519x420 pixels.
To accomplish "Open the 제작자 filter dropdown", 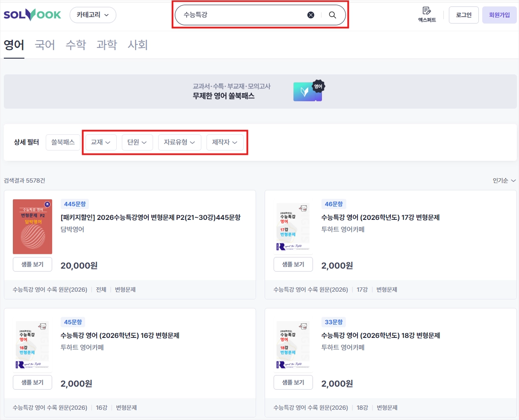I will (225, 142).
